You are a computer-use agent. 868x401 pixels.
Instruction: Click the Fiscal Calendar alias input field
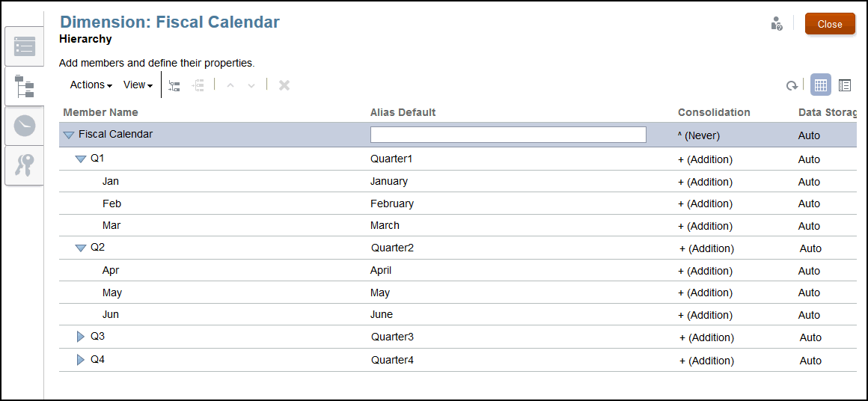(508, 135)
